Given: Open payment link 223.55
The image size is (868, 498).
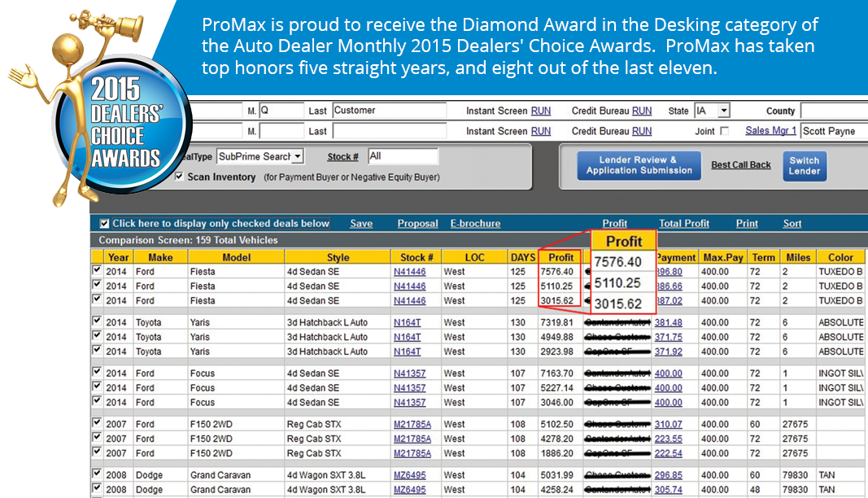Looking at the screenshot, I should (668, 439).
